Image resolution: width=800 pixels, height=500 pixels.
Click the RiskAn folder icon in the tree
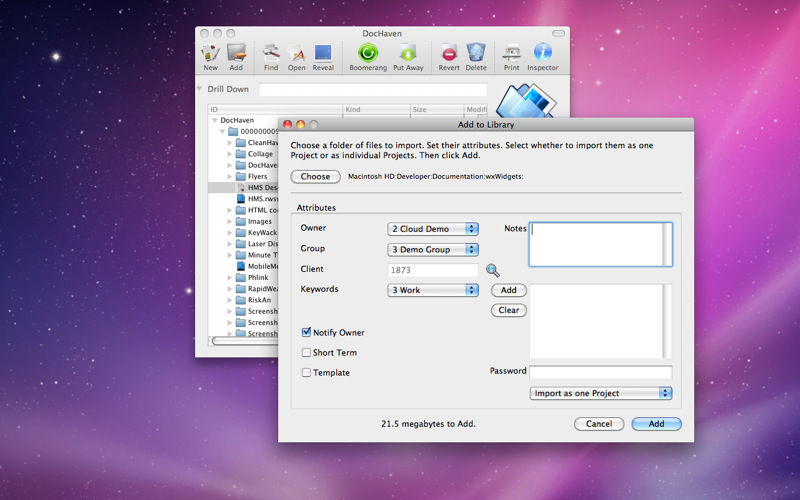click(241, 299)
